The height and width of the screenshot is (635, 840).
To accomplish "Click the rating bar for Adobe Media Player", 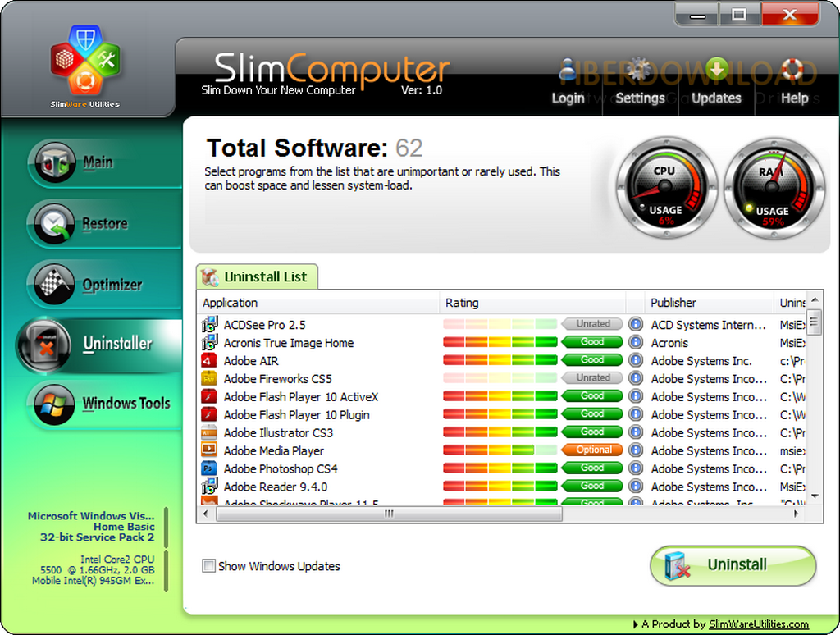I will (x=500, y=450).
